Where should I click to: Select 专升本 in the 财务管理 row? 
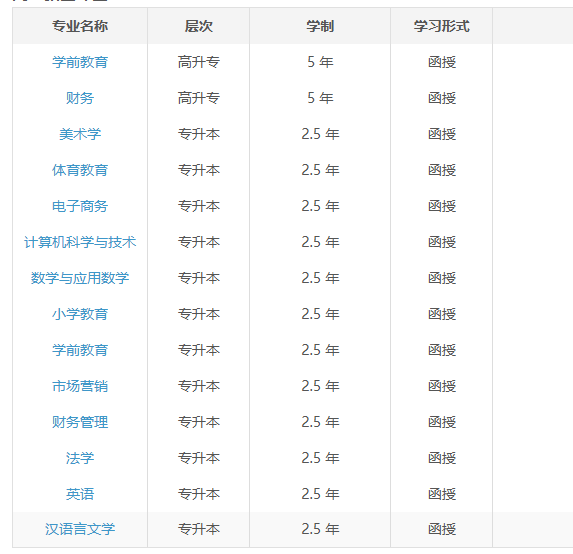tap(198, 422)
